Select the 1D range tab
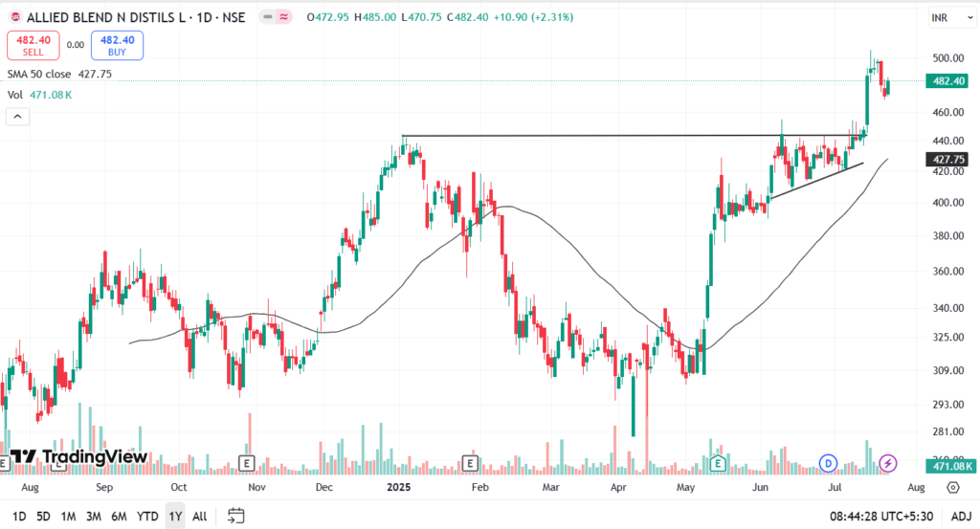 point(19,517)
